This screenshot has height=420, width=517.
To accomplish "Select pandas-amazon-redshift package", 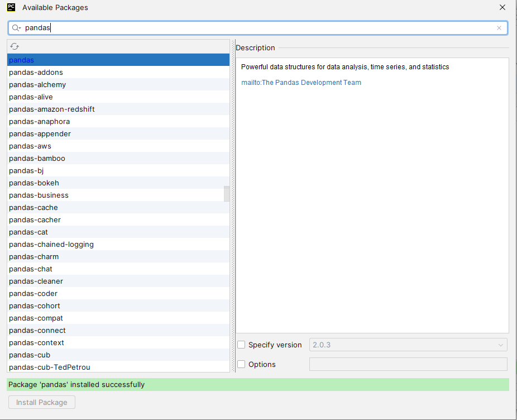I will tap(118, 109).
